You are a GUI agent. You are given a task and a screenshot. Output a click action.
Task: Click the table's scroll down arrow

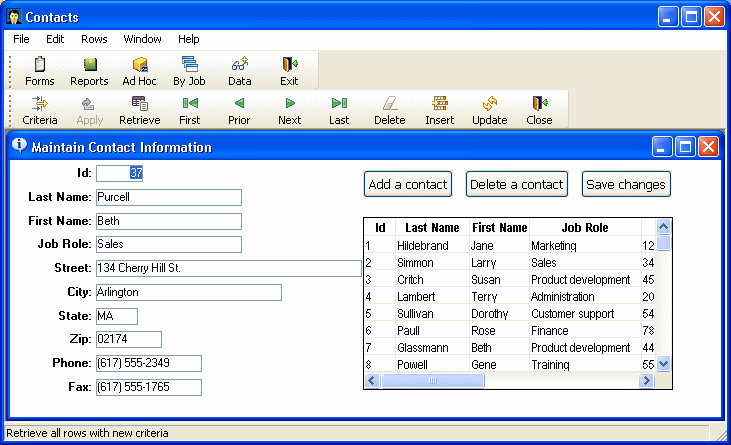click(x=663, y=364)
